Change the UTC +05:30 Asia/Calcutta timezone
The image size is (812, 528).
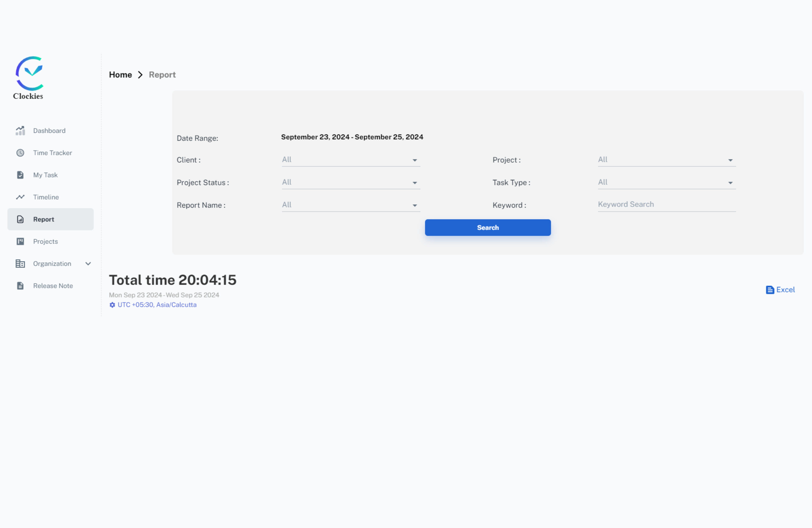pyautogui.click(x=157, y=305)
